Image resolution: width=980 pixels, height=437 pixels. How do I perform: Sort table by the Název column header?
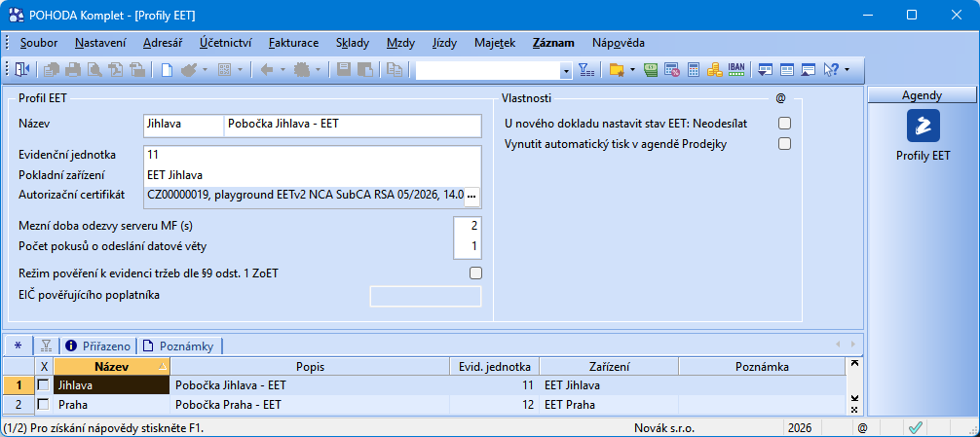(x=112, y=367)
